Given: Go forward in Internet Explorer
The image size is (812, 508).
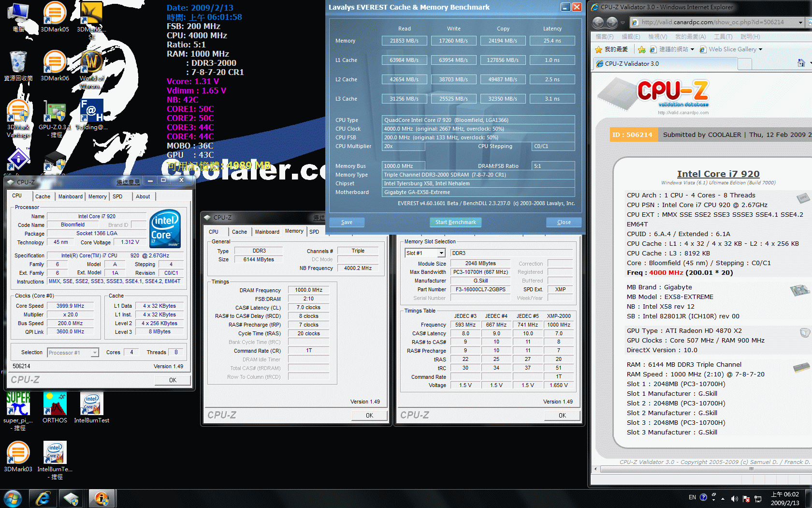Looking at the screenshot, I should coord(612,22).
